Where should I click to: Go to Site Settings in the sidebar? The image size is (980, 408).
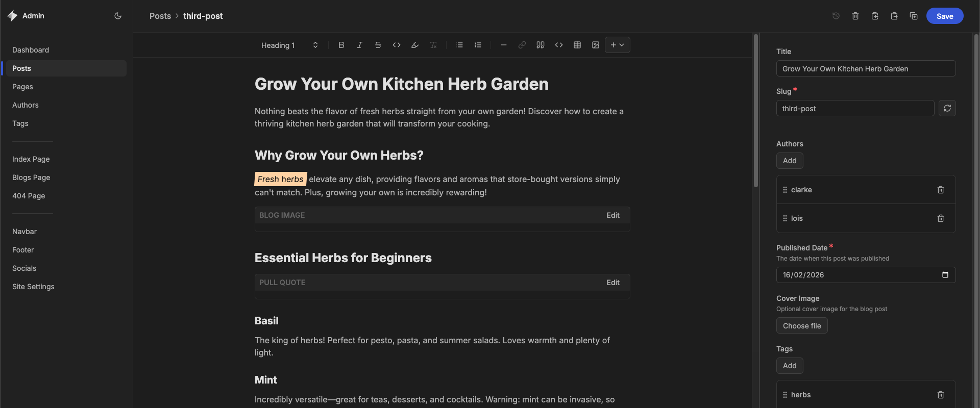pos(33,287)
